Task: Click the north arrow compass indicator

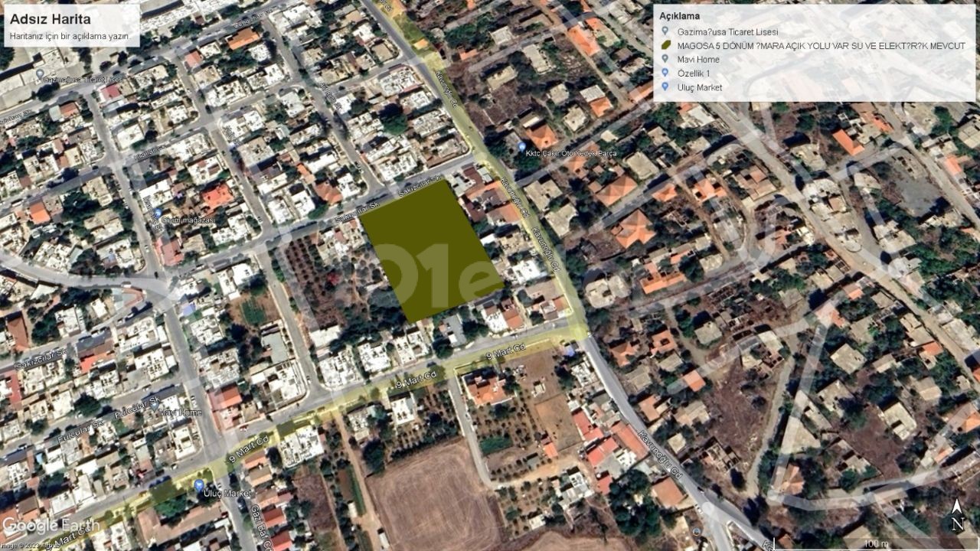Action: tap(956, 515)
